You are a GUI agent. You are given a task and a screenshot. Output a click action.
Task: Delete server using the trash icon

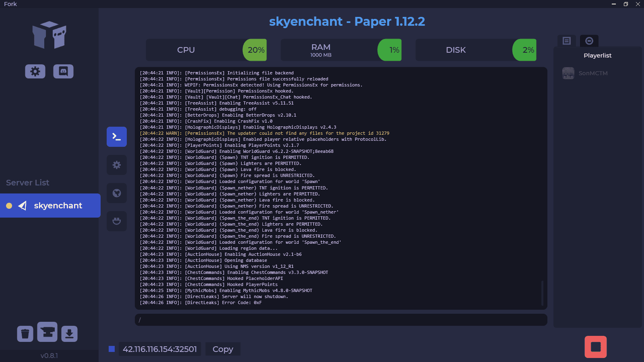25,334
